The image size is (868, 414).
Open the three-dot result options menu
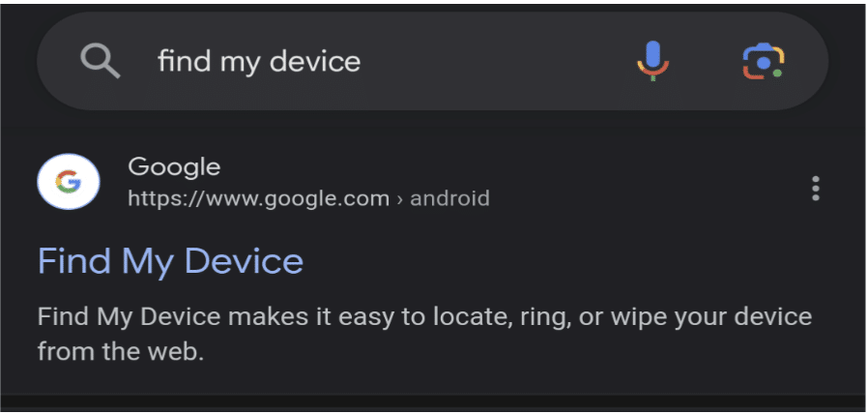[x=815, y=189]
